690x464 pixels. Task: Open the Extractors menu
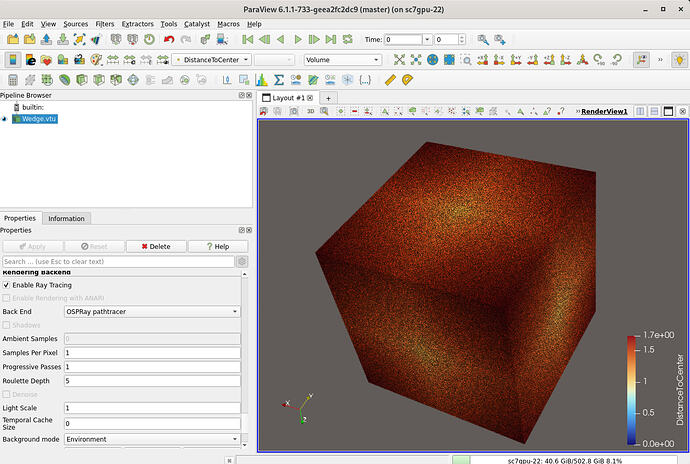[138, 24]
